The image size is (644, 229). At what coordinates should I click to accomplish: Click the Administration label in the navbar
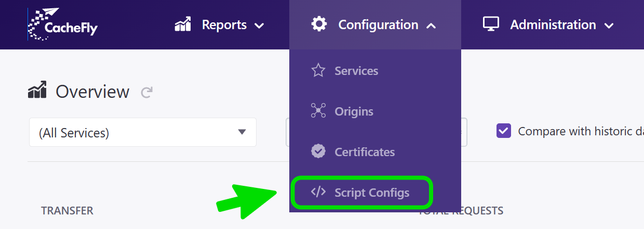coord(553,24)
